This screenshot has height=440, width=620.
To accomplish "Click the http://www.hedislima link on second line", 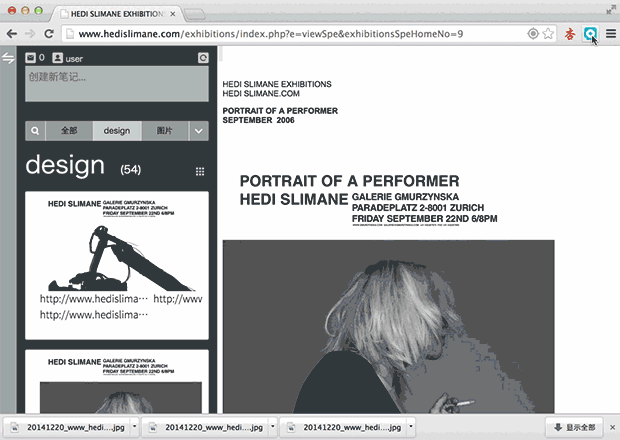I will 94,315.
